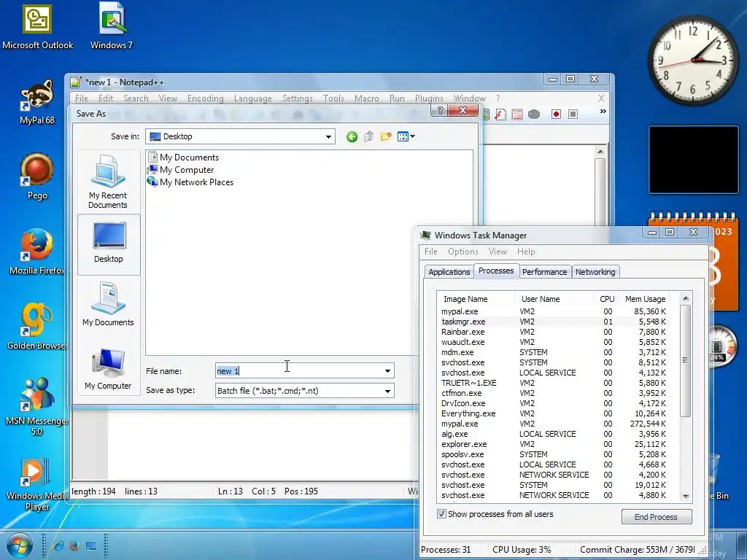Select MSN Messenger 5.0 desktop shortcut
747x560 pixels.
(x=37, y=407)
